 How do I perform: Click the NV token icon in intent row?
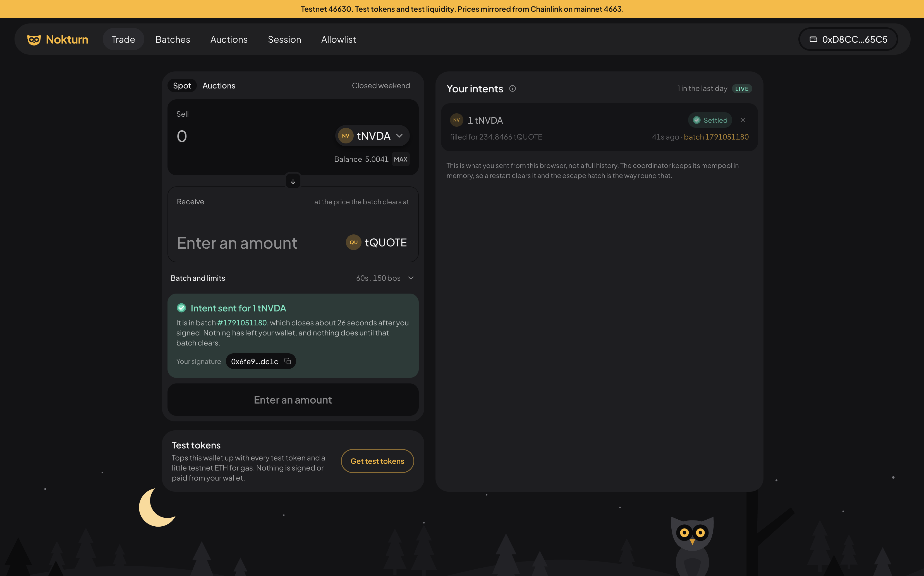[456, 120]
